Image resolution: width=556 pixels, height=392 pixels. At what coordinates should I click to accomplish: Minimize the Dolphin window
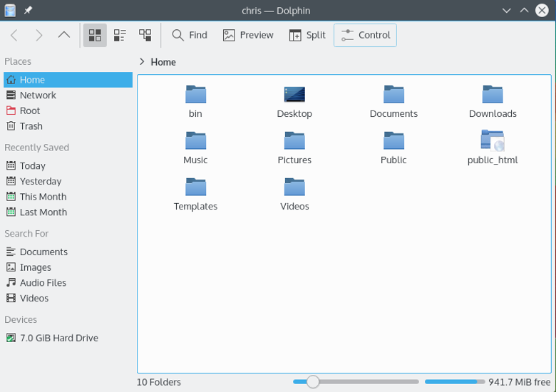click(506, 11)
